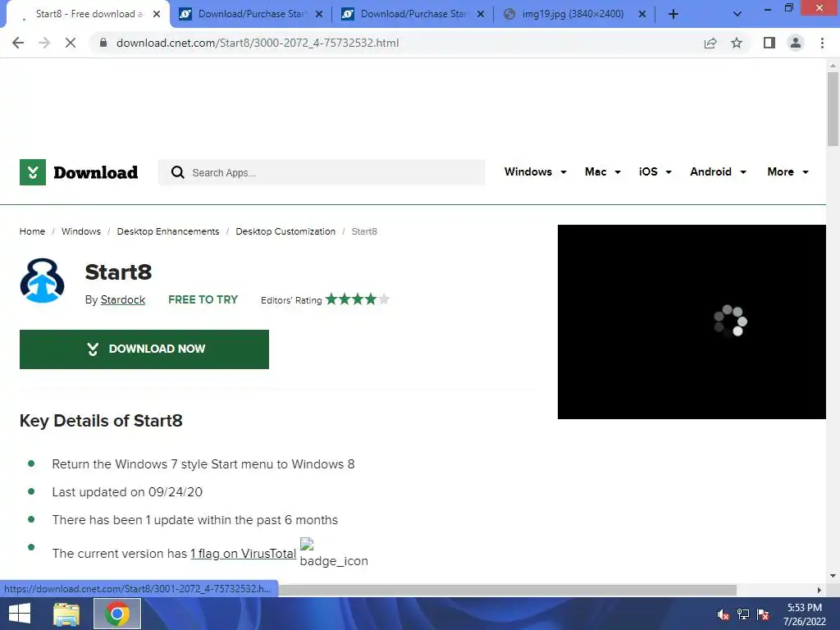Click the Chrome taskbar icon
The width and height of the screenshot is (840, 630).
coord(117,614)
